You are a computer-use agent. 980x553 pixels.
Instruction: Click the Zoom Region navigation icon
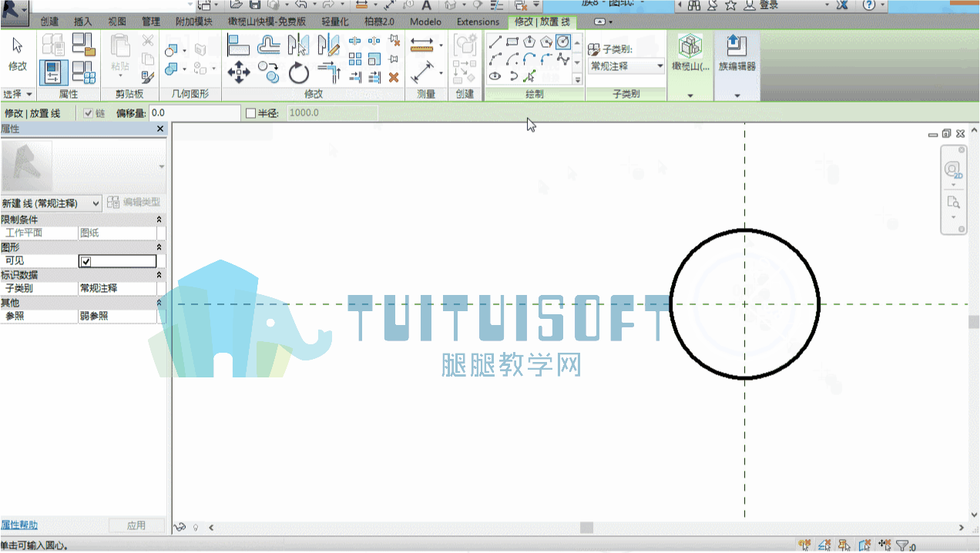pyautogui.click(x=953, y=203)
